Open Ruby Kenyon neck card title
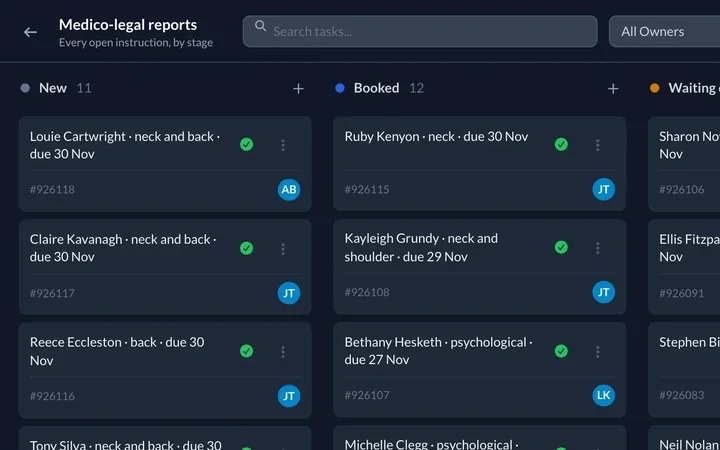 436,136
